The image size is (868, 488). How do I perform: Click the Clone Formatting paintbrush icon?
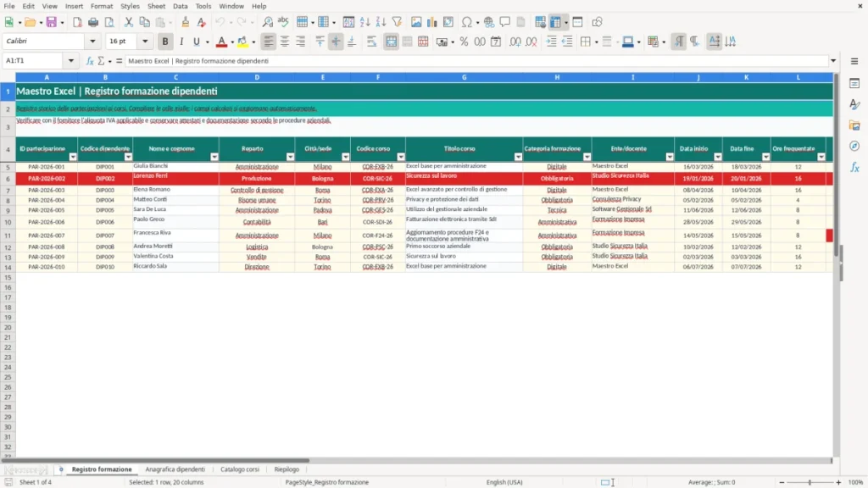(x=186, y=22)
